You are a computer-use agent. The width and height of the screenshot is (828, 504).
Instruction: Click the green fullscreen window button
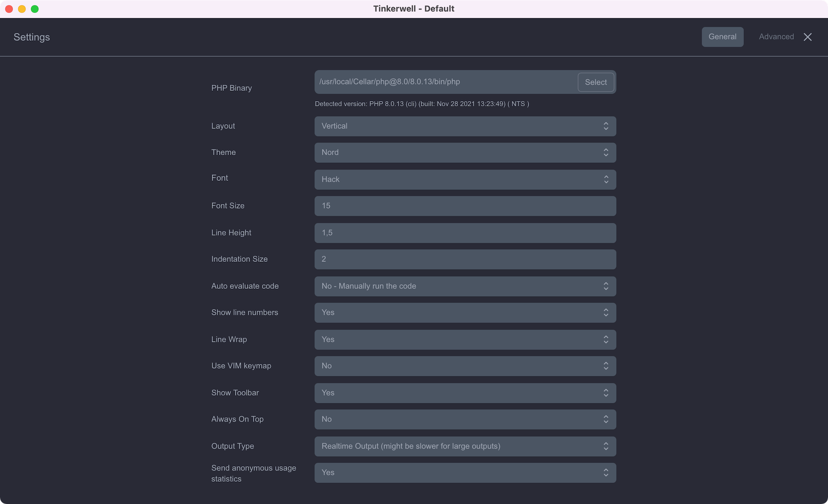[x=35, y=9]
